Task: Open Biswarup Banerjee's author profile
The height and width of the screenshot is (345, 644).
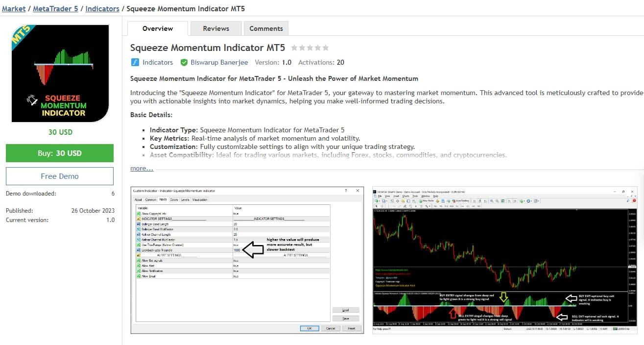Action: 219,62
